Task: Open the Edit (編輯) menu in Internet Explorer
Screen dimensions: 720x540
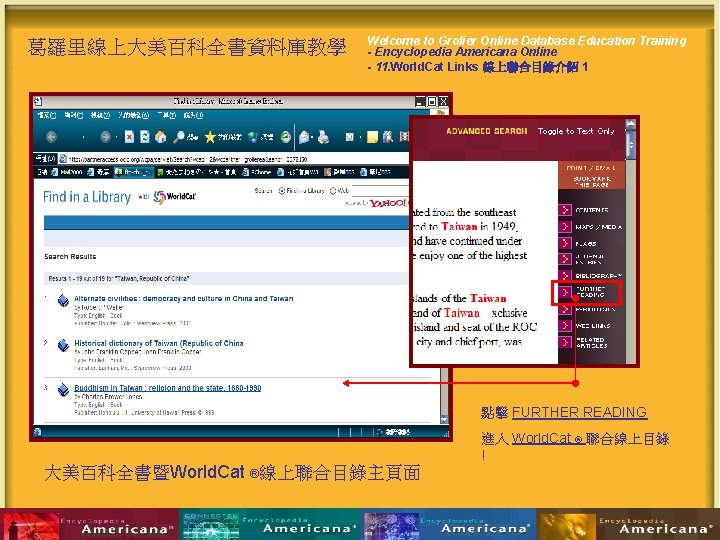Action: pos(73,115)
